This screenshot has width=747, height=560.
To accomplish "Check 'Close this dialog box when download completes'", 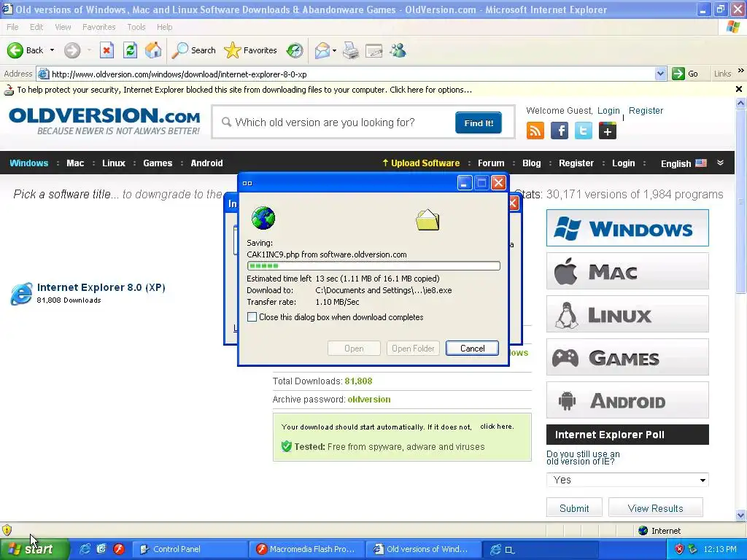I will 252,317.
